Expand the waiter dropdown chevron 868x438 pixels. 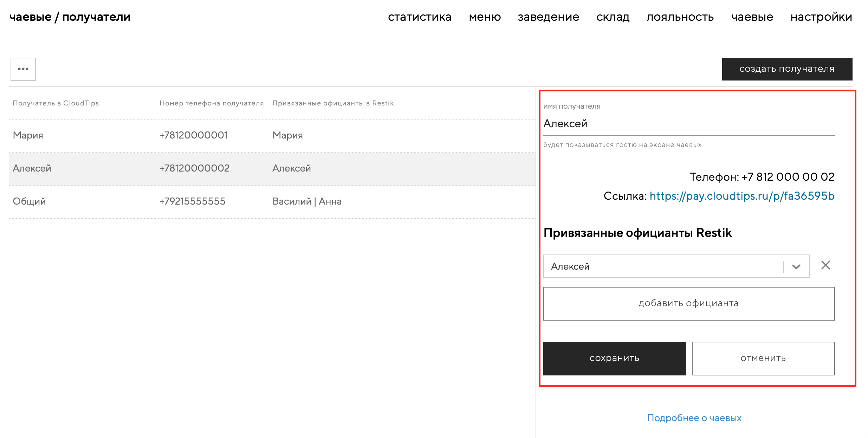[796, 266]
